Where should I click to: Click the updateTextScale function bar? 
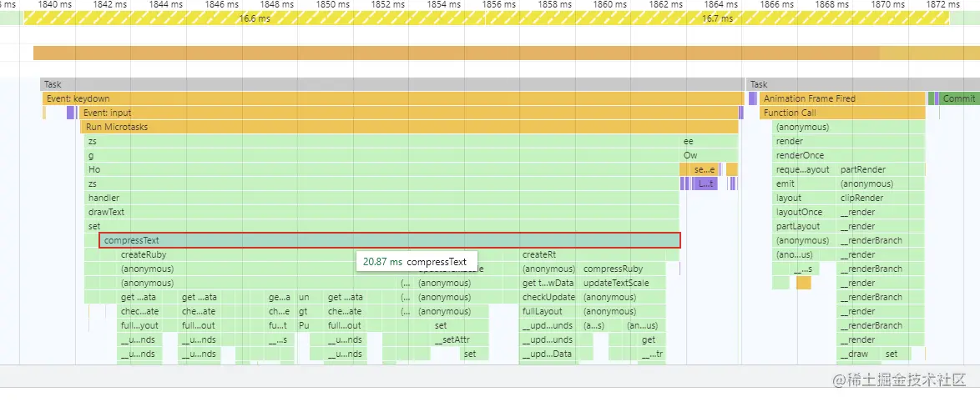click(623, 283)
